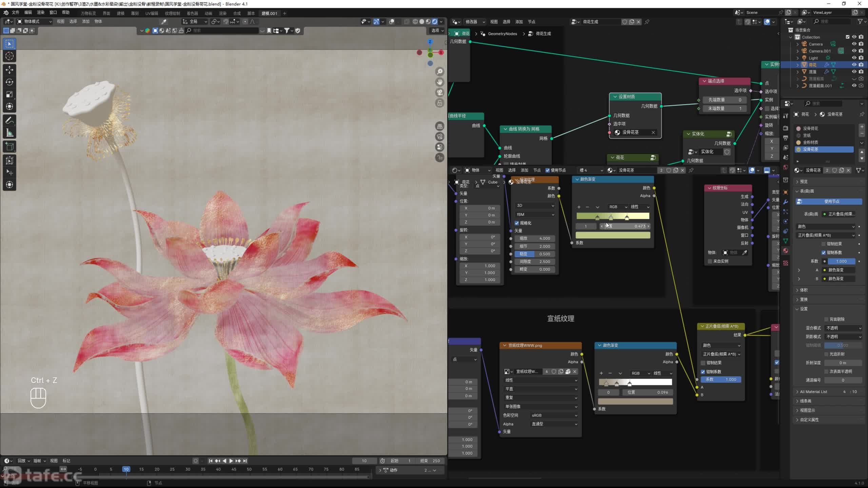868x488 pixels.
Task: Select 金粉材质 material slot
Action: pyautogui.click(x=810, y=142)
